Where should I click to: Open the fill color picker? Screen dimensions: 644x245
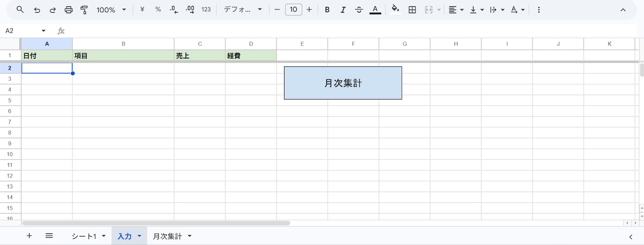pyautogui.click(x=395, y=9)
